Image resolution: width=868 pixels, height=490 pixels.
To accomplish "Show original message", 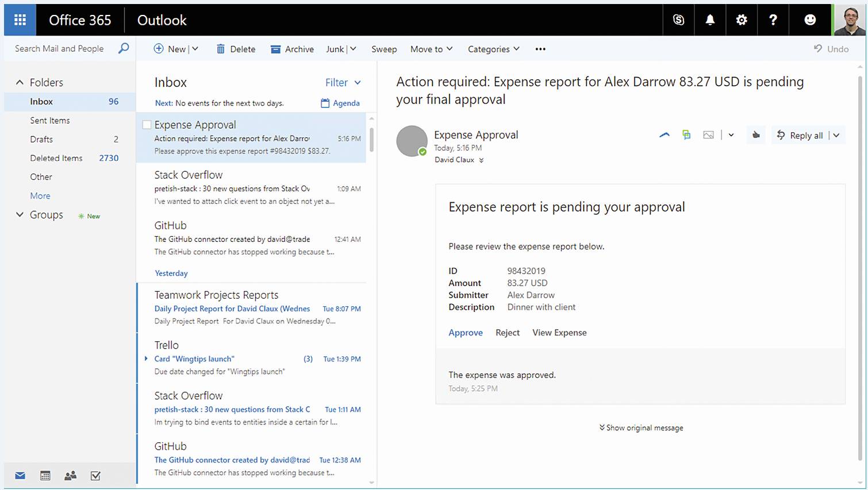I will pyautogui.click(x=641, y=428).
